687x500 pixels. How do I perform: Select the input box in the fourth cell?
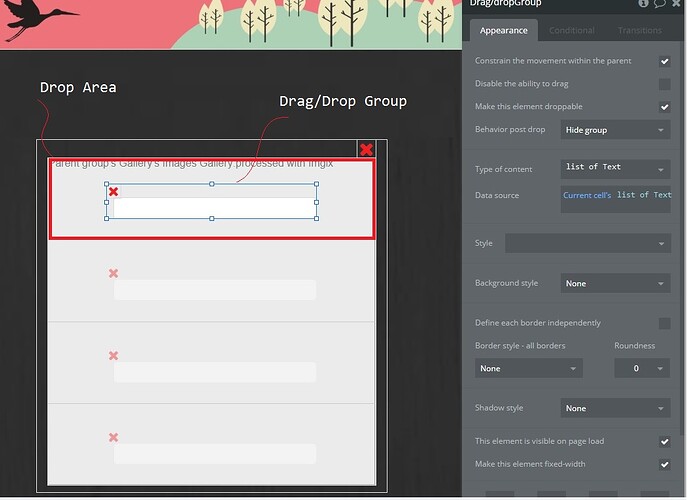pos(215,454)
